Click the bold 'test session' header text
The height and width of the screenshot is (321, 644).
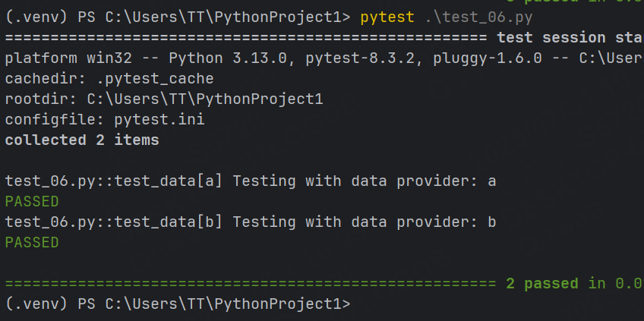click(x=551, y=38)
